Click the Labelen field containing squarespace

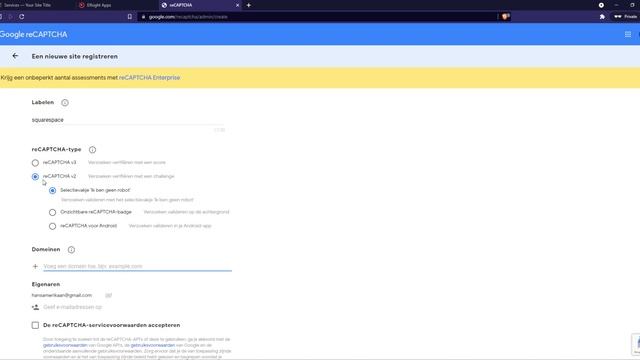[128, 120]
